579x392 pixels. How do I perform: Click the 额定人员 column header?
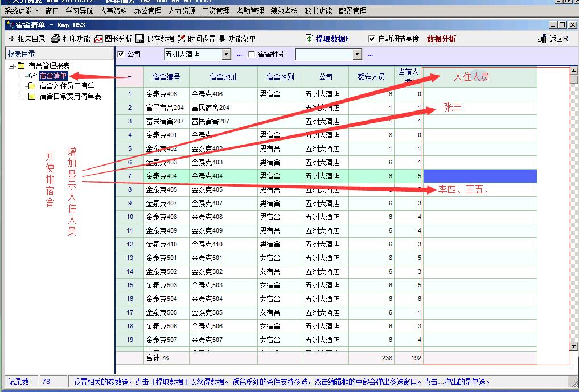click(x=371, y=77)
